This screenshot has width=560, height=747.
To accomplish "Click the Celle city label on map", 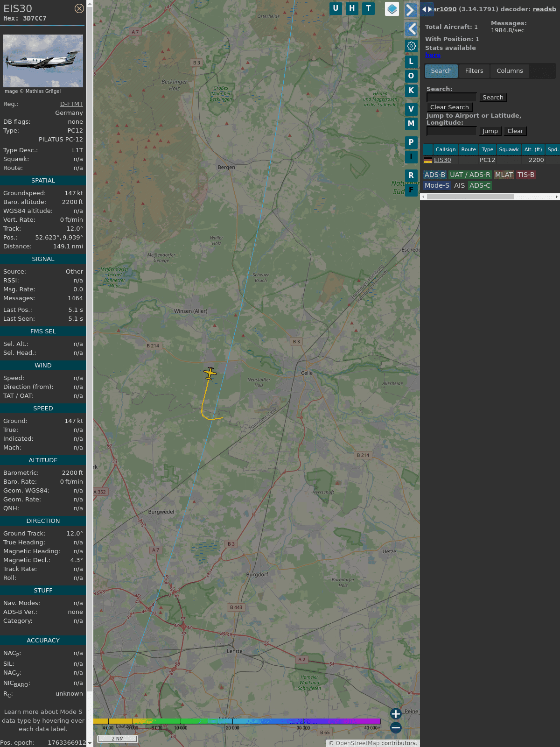I will pos(307,373).
